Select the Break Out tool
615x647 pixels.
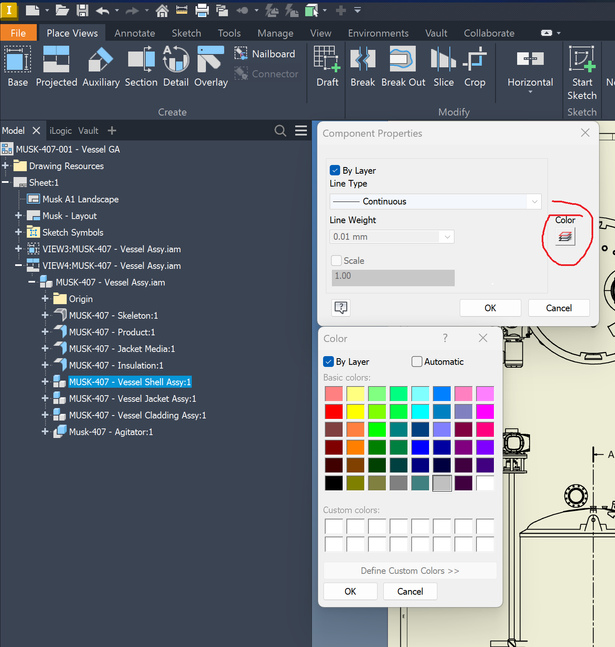pyautogui.click(x=403, y=66)
